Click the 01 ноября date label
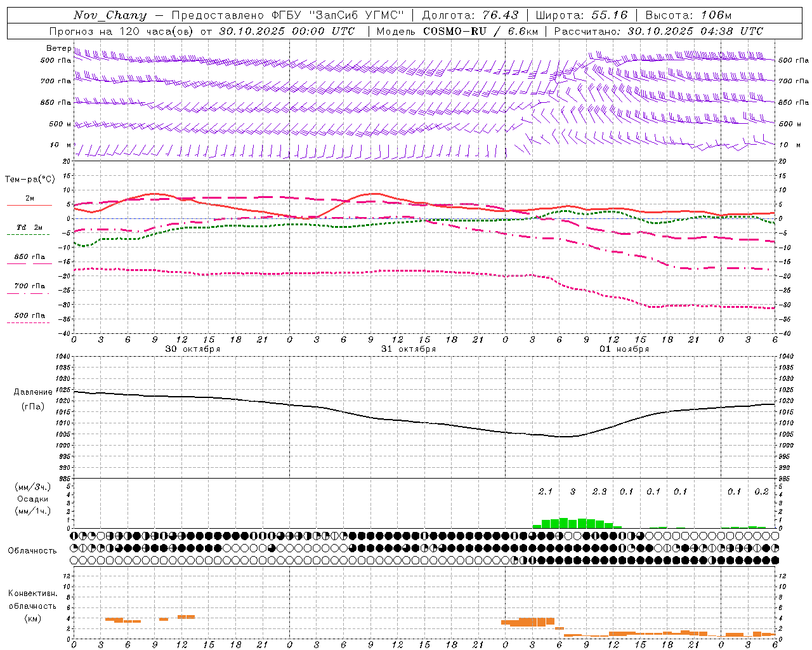This screenshot has height=650, width=812. pyautogui.click(x=624, y=349)
